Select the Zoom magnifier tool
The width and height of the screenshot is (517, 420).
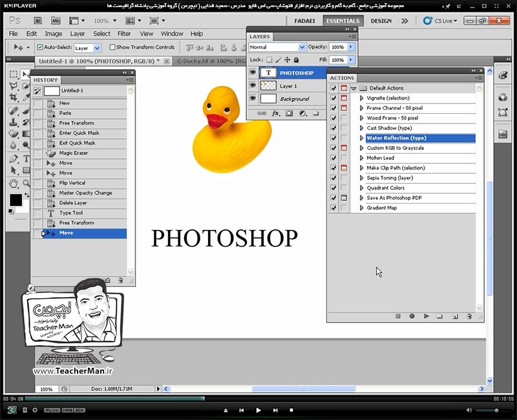point(26,184)
